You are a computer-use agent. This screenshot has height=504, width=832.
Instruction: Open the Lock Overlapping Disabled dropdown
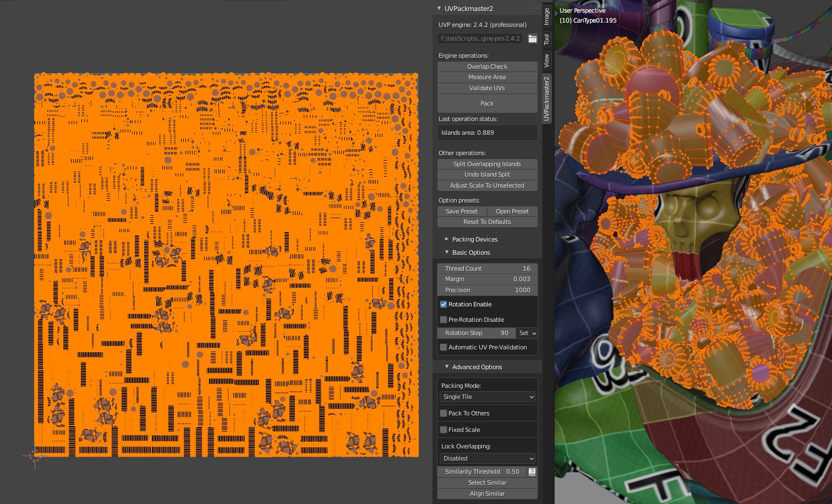click(x=487, y=458)
